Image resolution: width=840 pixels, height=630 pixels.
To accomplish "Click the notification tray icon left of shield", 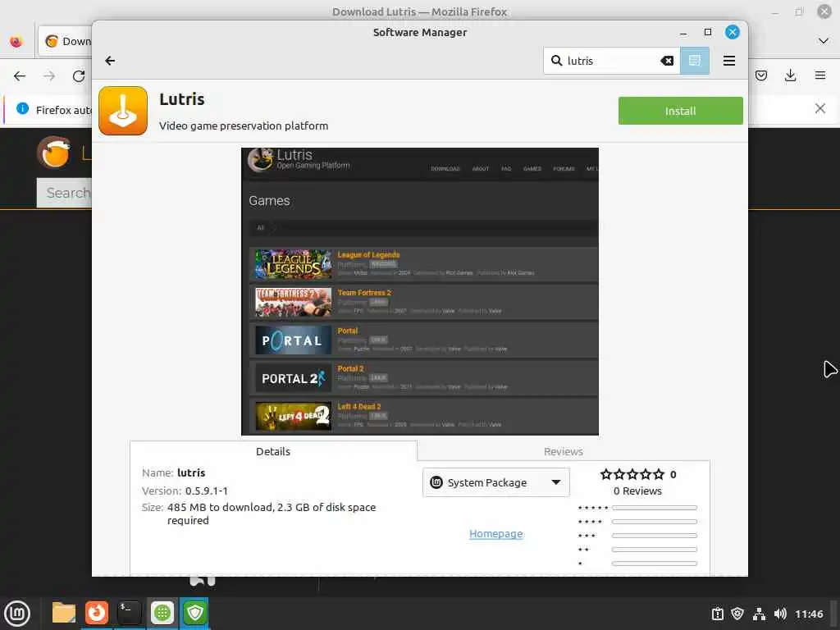I will pos(717,614).
